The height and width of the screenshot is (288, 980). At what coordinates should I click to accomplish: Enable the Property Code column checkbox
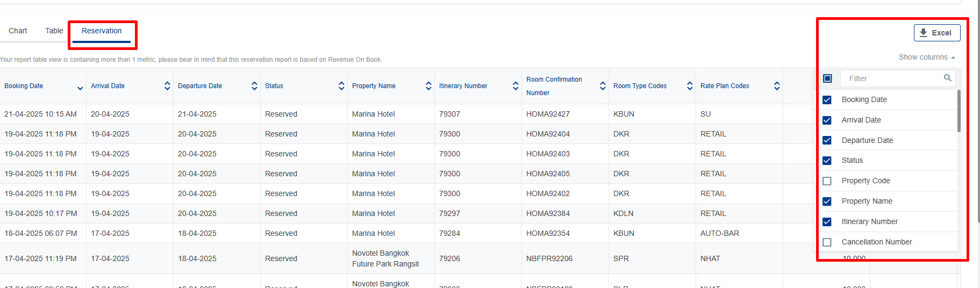click(x=827, y=181)
